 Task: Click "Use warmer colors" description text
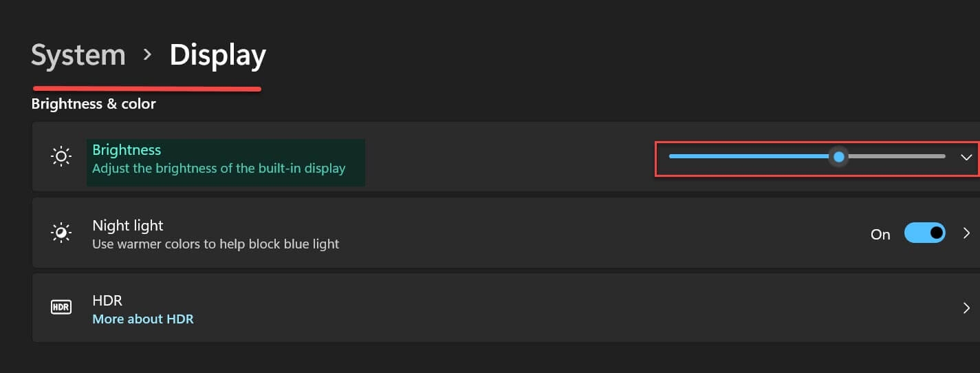click(216, 244)
